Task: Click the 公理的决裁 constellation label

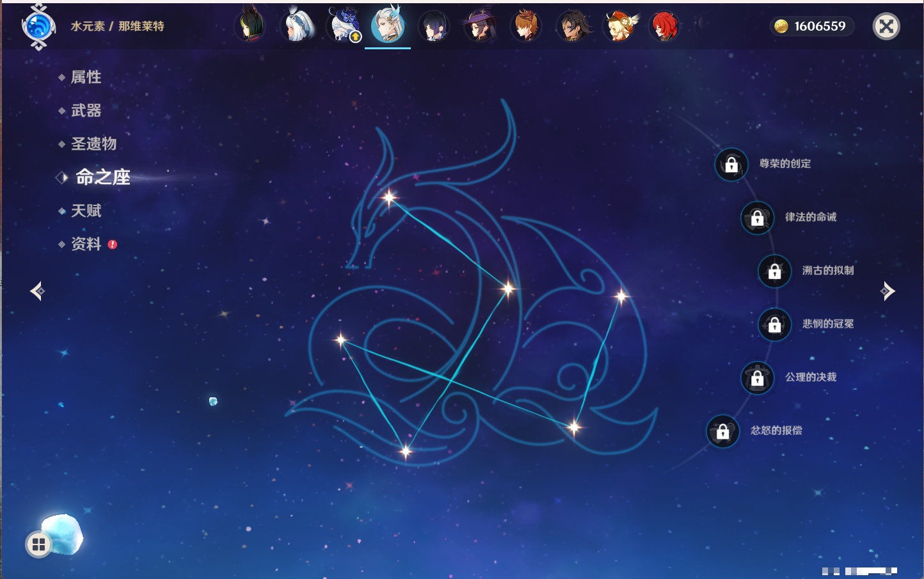Action: pos(810,377)
